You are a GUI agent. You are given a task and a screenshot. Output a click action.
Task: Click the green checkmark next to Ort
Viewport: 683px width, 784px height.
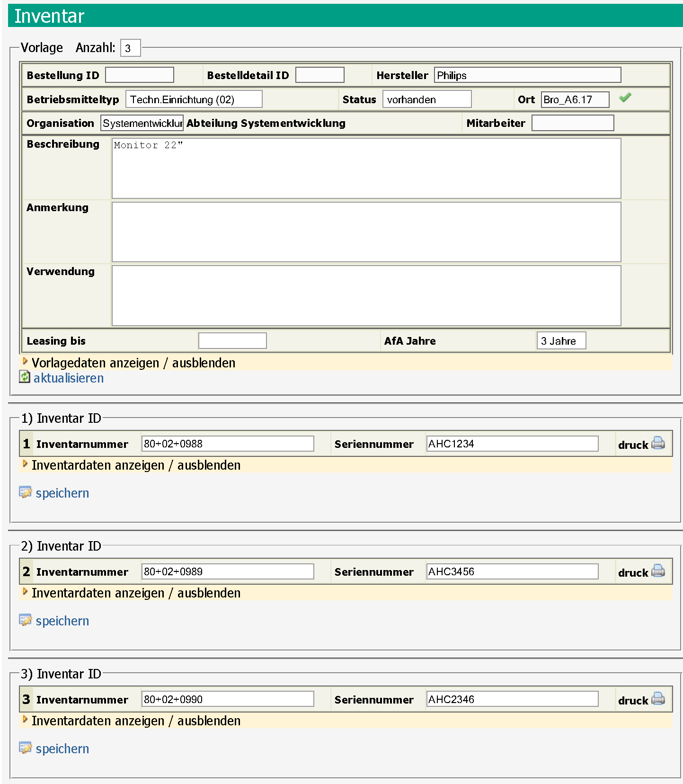(x=625, y=98)
